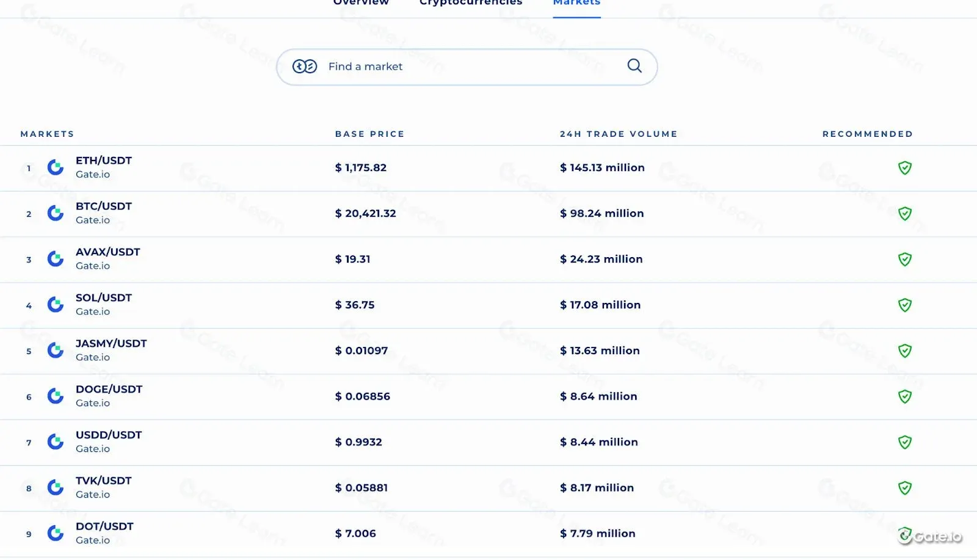
Task: Click the Gate.io icon beside AVAX/USDT
Action: [x=56, y=259]
